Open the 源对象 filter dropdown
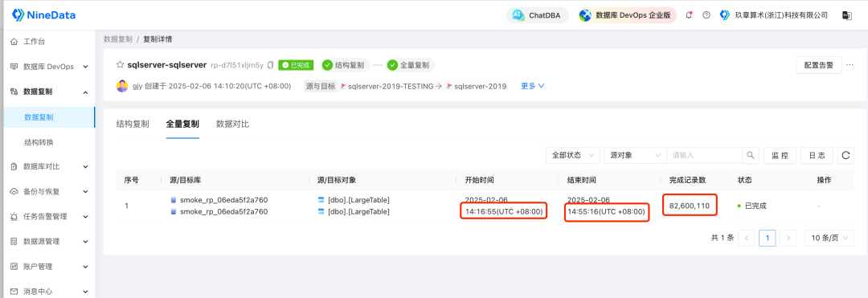The height and width of the screenshot is (298, 868). (x=635, y=155)
